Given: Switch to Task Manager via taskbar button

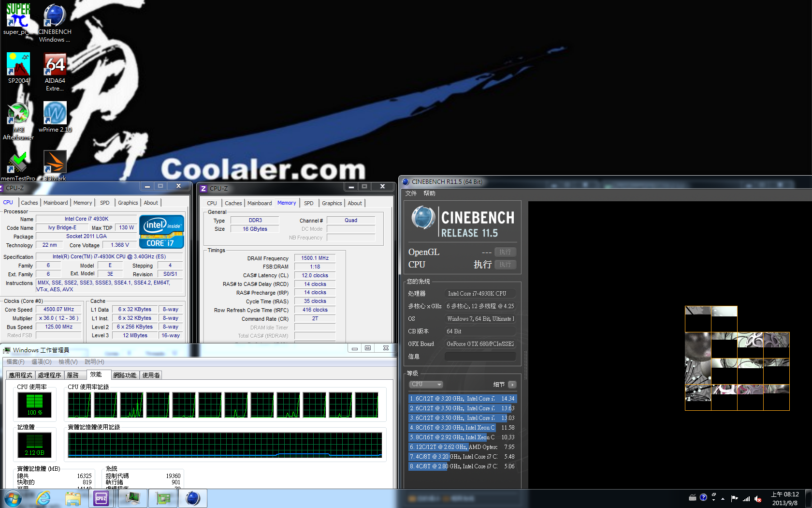Looking at the screenshot, I should pos(133,498).
